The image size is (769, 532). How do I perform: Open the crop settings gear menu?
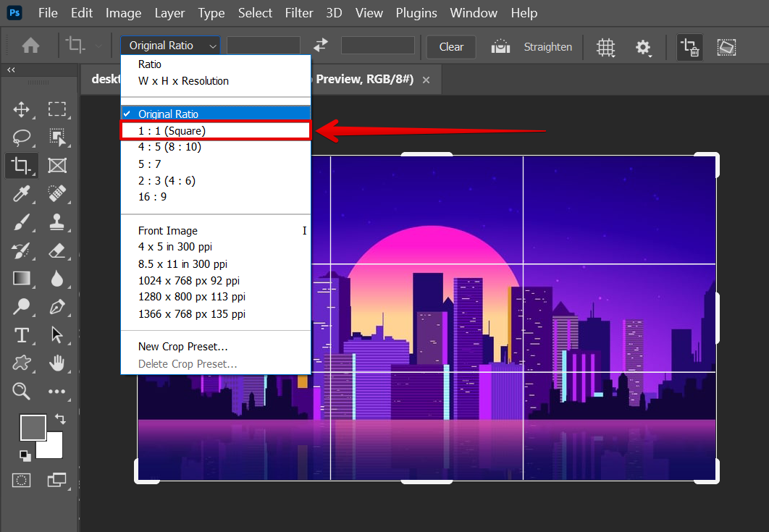[x=643, y=47]
